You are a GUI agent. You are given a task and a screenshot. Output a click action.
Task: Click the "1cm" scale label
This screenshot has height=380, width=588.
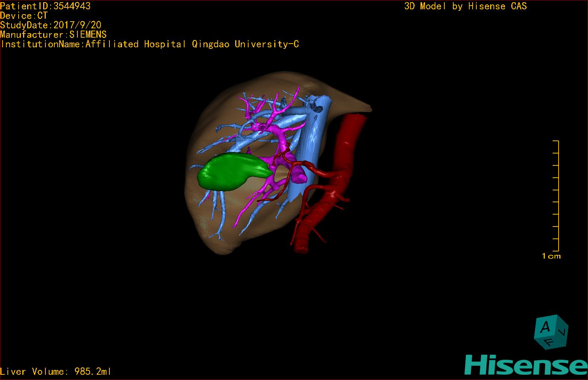pos(551,256)
